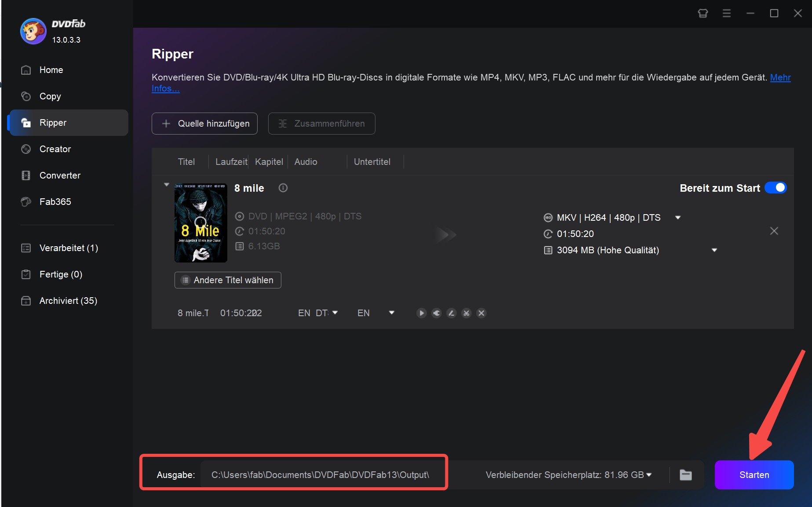Click the Titel column header
The image size is (812, 507).
pos(186,162)
